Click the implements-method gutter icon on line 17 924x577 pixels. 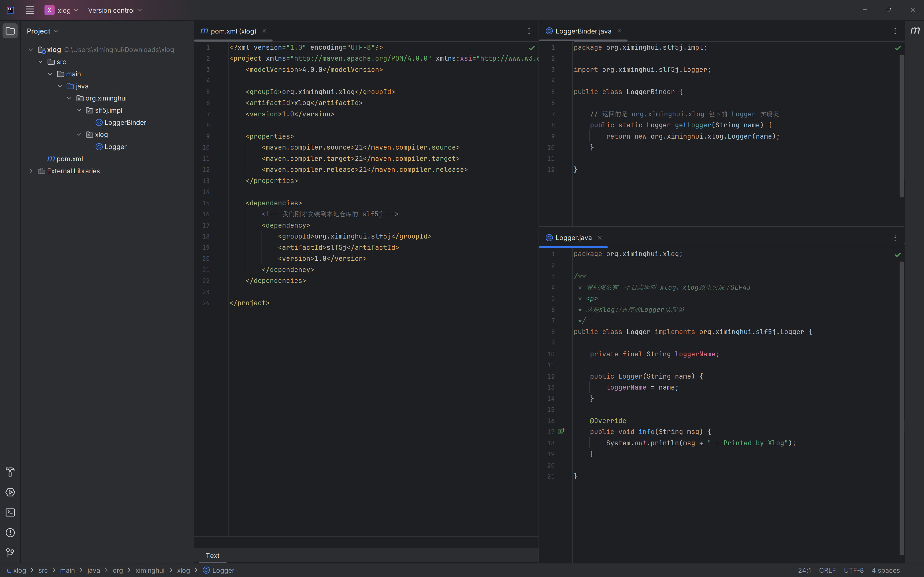click(561, 431)
